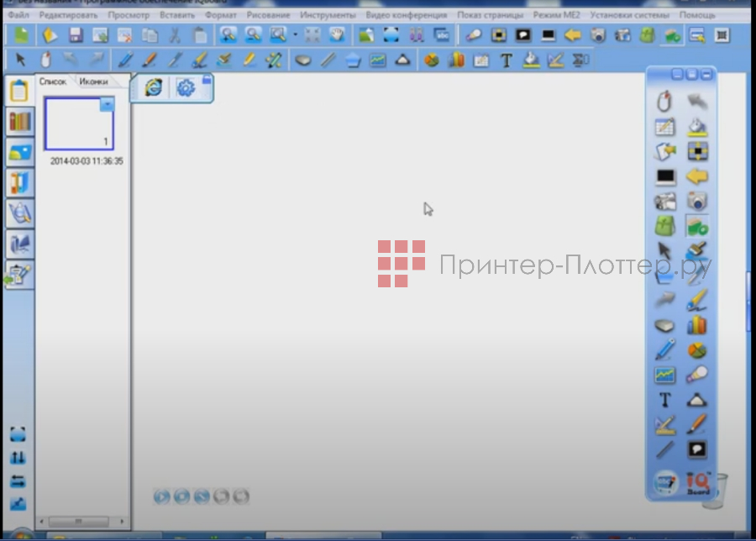The height and width of the screenshot is (541, 756).
Task: Select the Text tool in the top toolbar
Action: coord(507,60)
